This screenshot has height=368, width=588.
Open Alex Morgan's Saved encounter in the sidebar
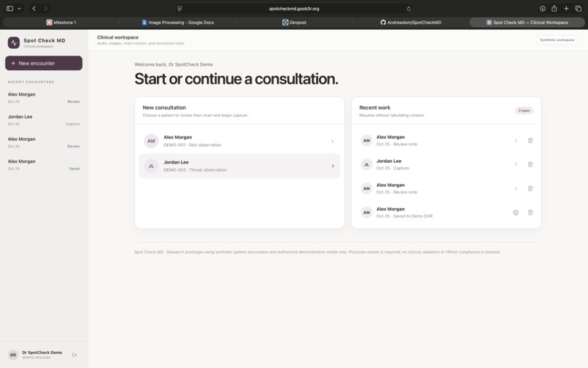point(44,164)
